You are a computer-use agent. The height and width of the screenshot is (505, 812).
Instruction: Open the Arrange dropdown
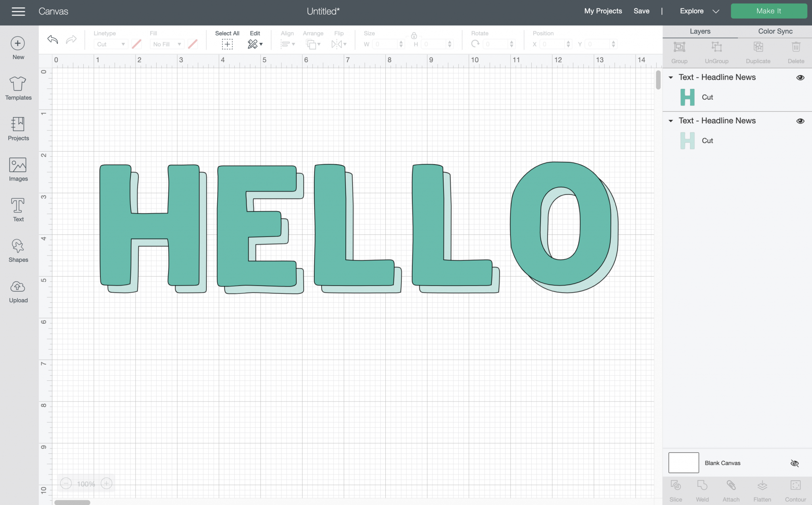pyautogui.click(x=313, y=44)
